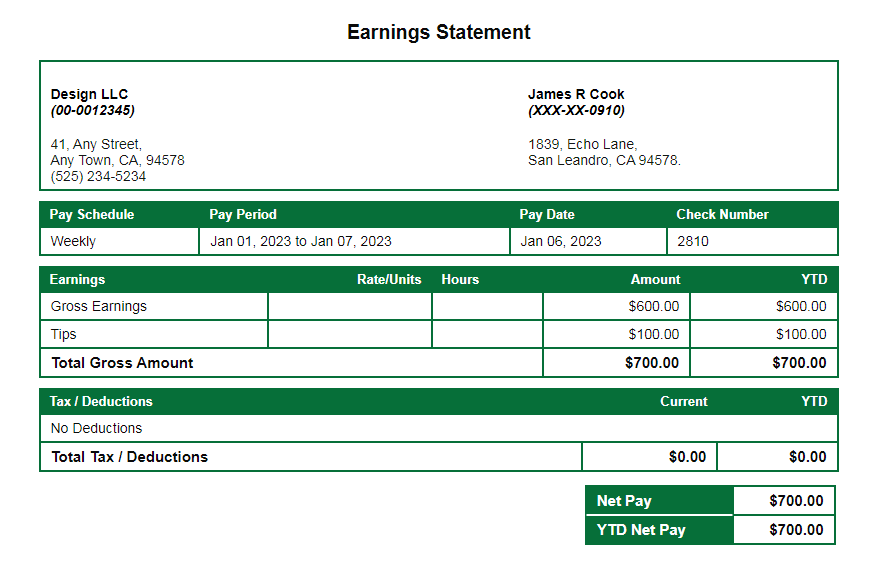Image resolution: width=875 pixels, height=580 pixels.
Task: Click the employer ID (00-0012345)
Action: [x=92, y=110]
